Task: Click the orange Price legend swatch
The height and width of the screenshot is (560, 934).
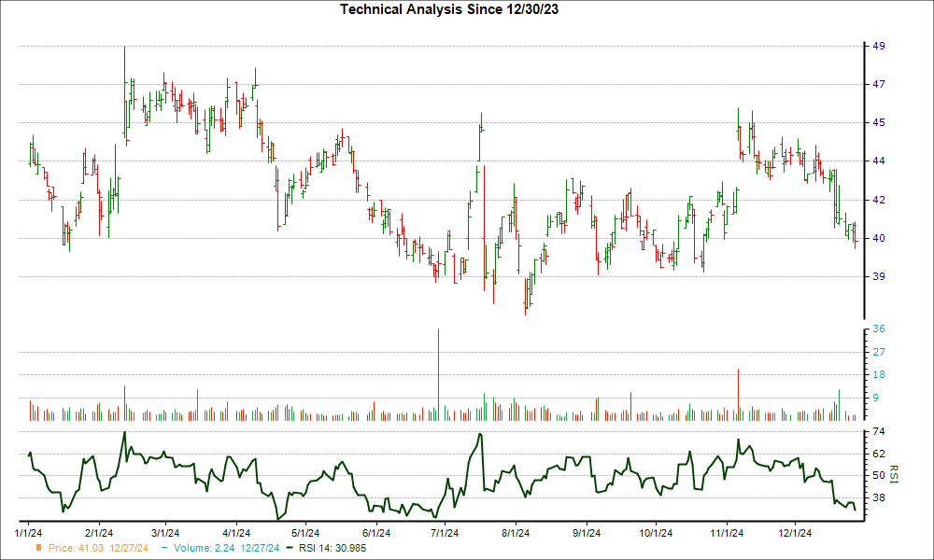Action: tap(38, 548)
